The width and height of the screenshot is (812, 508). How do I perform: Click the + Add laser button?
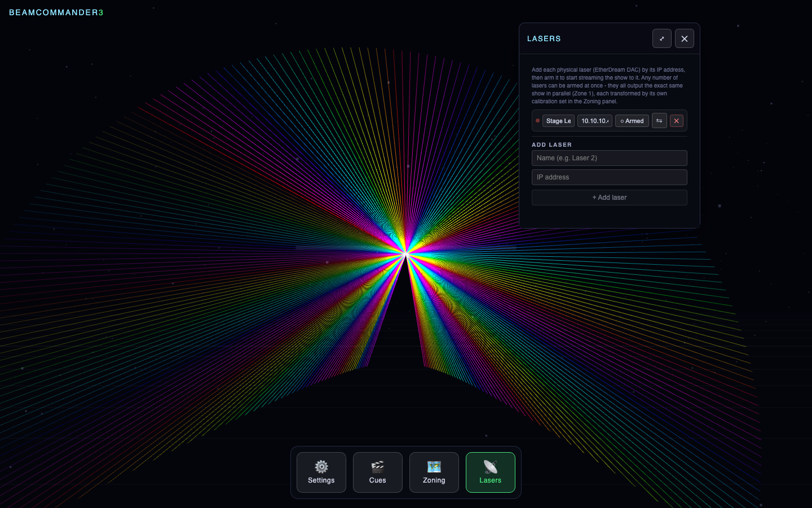point(609,198)
